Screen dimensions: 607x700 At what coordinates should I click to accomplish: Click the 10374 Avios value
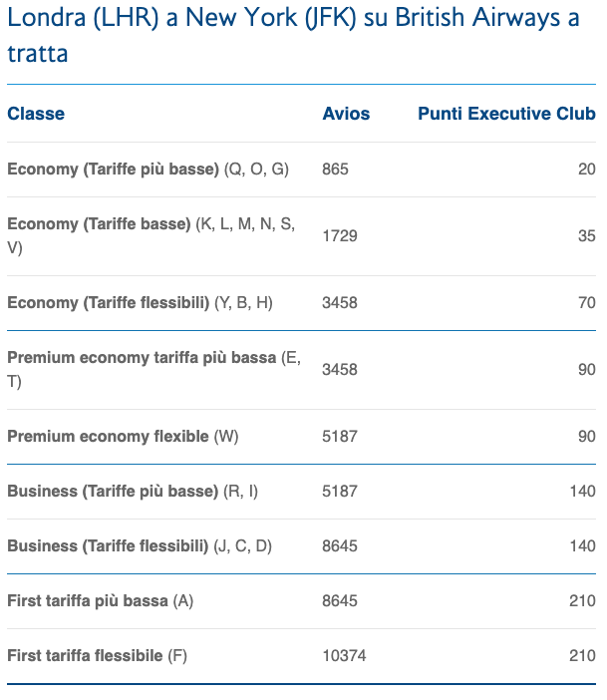point(344,656)
